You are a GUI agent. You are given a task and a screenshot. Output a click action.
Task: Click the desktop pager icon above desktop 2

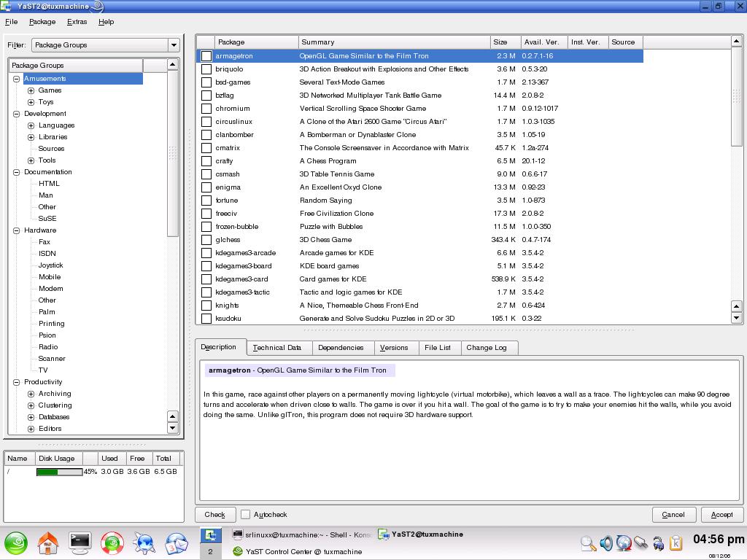(x=211, y=535)
